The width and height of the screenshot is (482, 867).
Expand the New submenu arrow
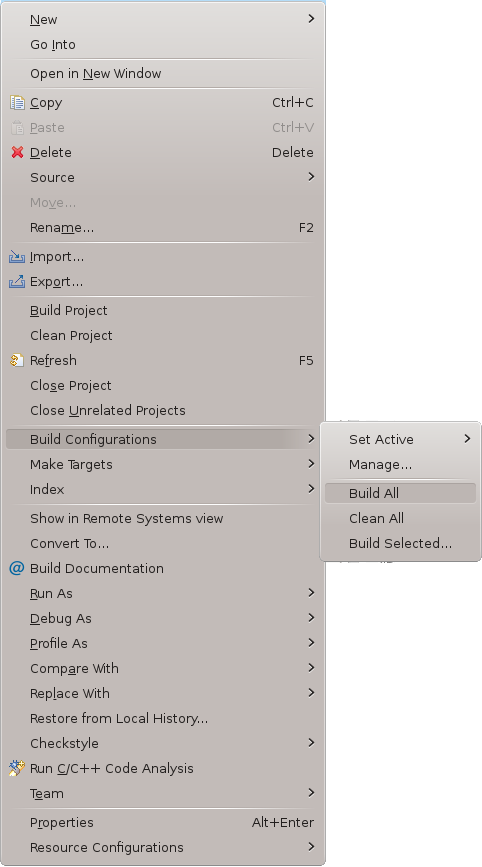(x=311, y=19)
